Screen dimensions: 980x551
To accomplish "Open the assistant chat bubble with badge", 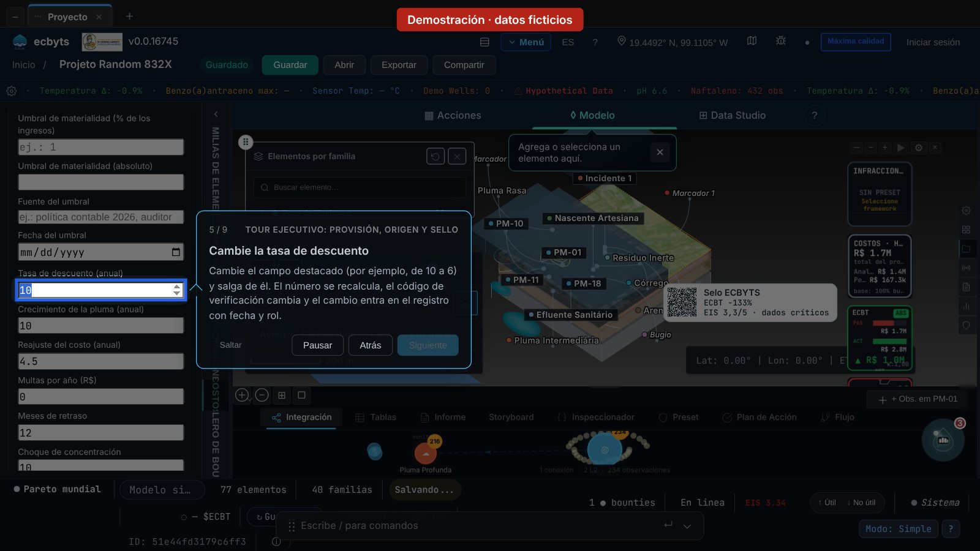I will pyautogui.click(x=943, y=440).
